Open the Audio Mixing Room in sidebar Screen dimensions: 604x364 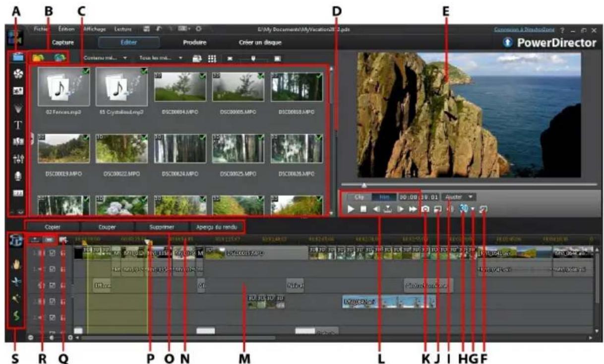pyautogui.click(x=17, y=158)
